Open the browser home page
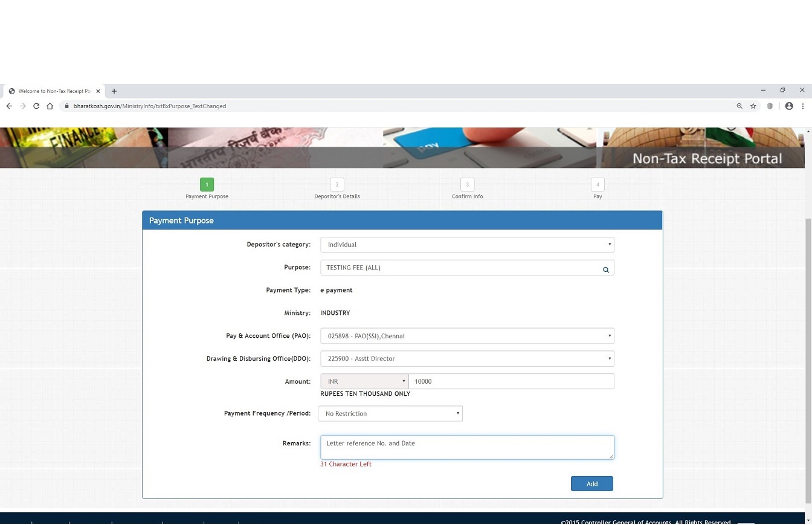This screenshot has height=525, width=812. (x=50, y=106)
